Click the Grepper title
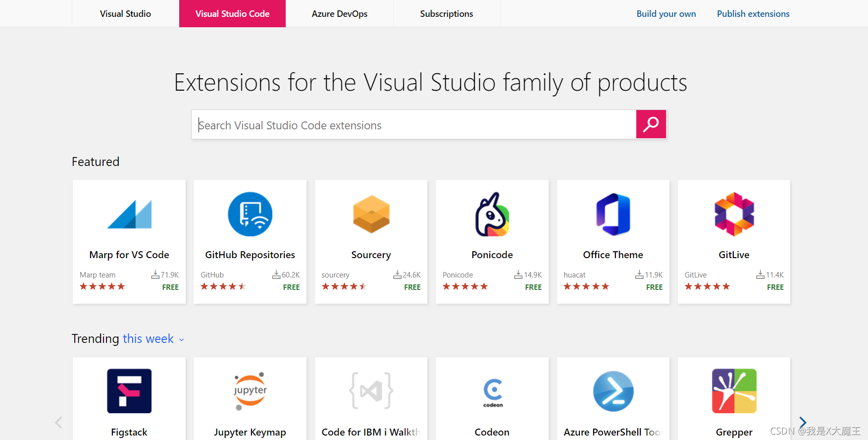The height and width of the screenshot is (440, 868). tap(734, 432)
